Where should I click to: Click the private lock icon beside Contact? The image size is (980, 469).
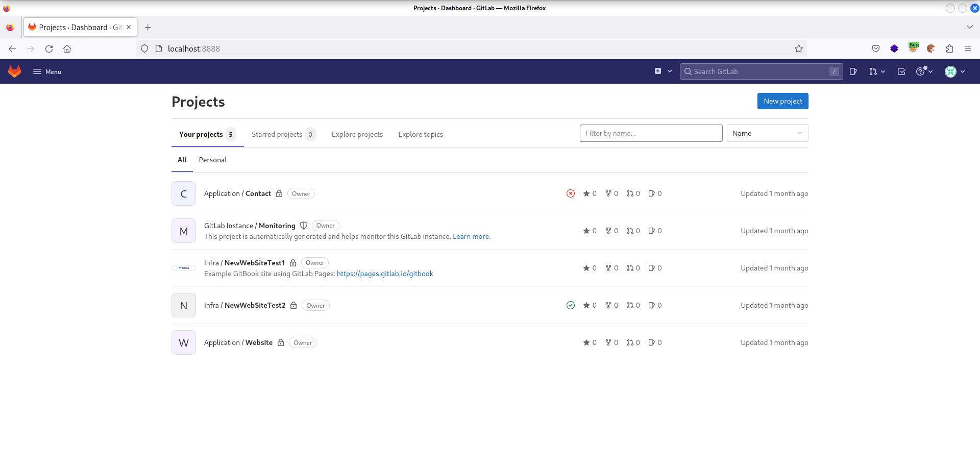279,193
